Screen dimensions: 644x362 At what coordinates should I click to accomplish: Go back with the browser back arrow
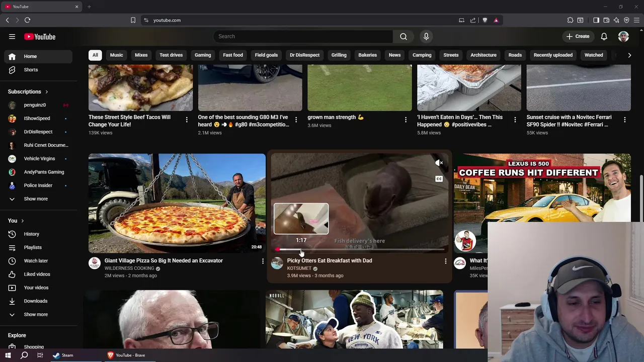[7, 20]
